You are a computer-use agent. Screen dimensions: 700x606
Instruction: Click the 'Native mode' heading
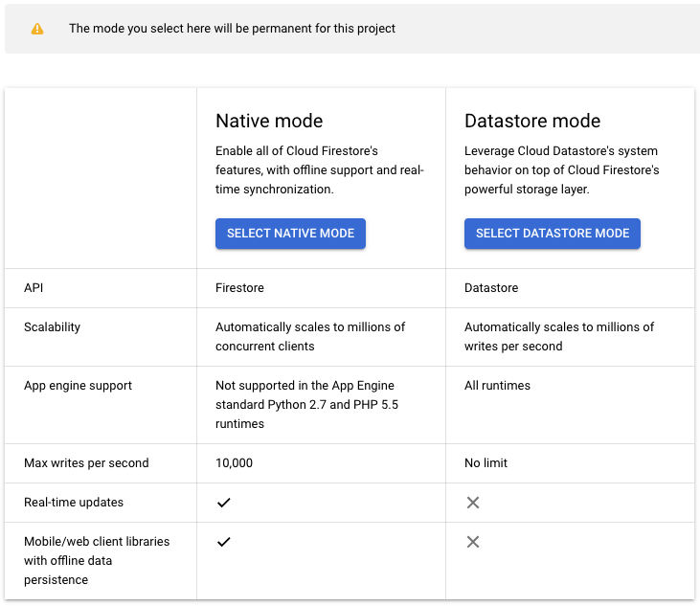269,121
